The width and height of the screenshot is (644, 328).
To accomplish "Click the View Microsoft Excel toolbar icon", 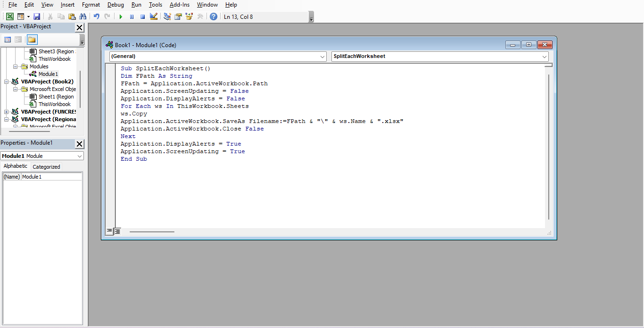I will pos(9,16).
